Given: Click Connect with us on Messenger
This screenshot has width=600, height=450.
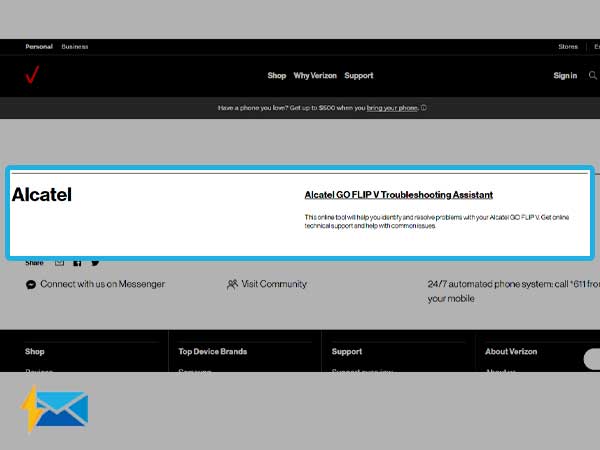Looking at the screenshot, I should click(103, 284).
